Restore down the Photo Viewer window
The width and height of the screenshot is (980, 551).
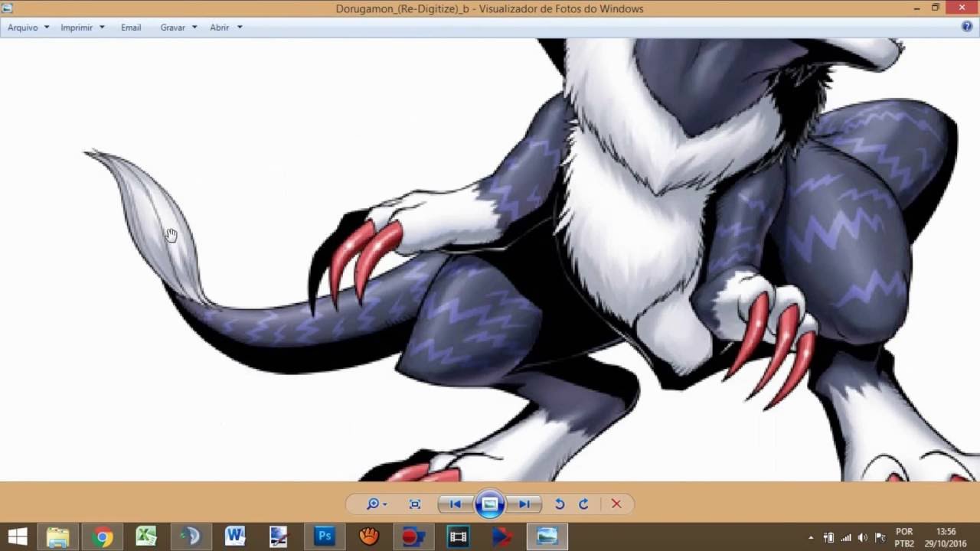pos(936,8)
